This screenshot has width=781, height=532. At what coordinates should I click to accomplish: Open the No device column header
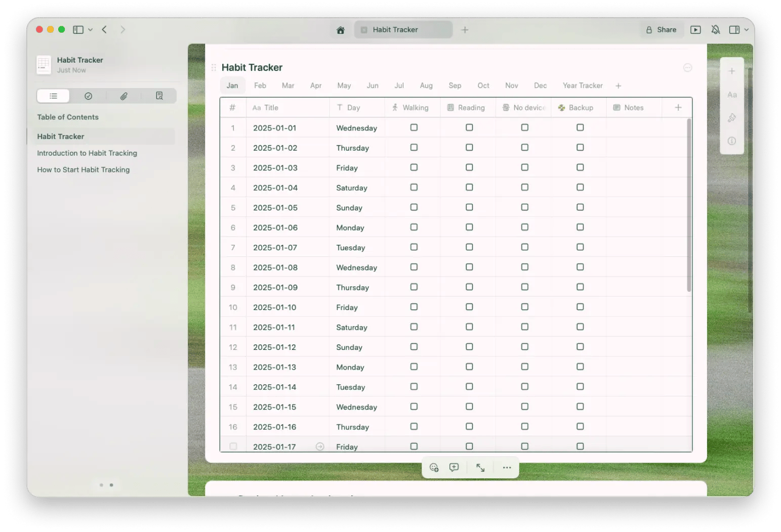(523, 108)
